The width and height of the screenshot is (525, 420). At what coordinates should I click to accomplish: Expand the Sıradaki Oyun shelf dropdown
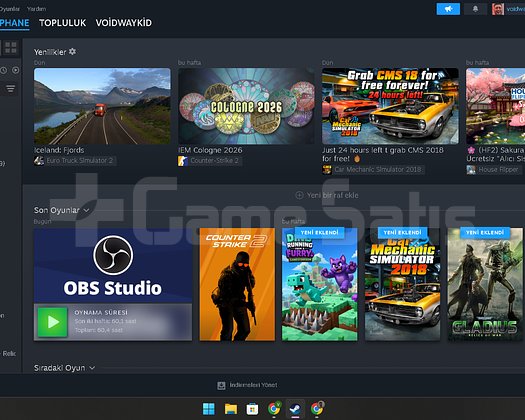92,368
